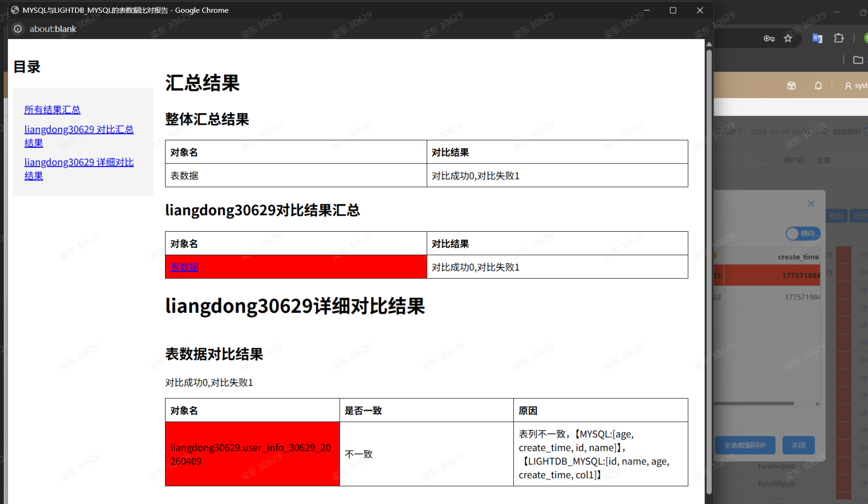
Task: Open the liangdong30629 详细对比结果 link
Action: [x=79, y=169]
